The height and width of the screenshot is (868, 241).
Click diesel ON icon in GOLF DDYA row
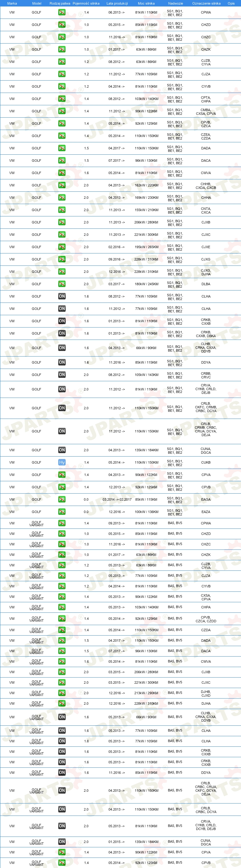pyautogui.click(x=62, y=362)
